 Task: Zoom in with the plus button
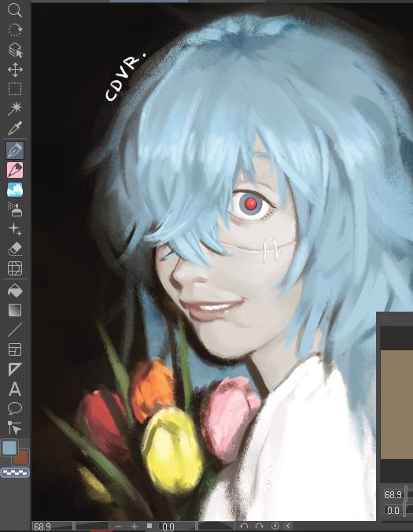point(135,526)
